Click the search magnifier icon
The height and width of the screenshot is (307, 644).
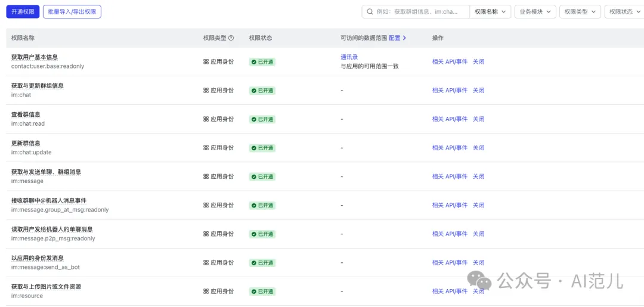click(x=370, y=12)
